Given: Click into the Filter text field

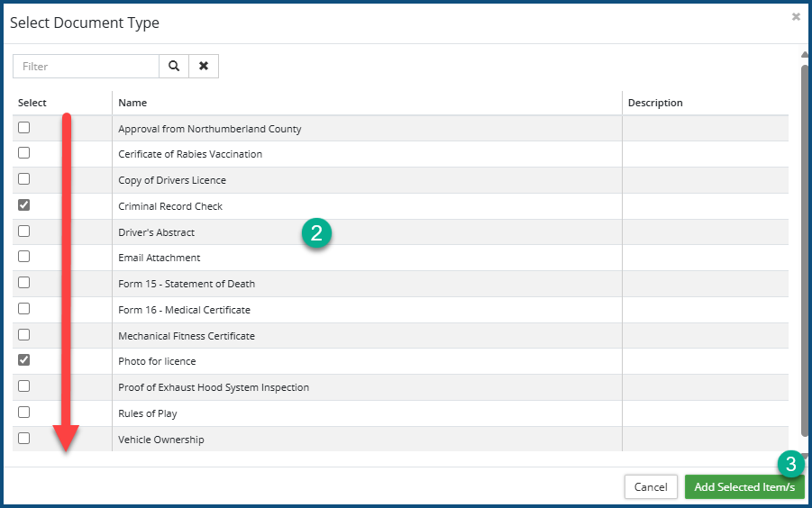Looking at the screenshot, I should [x=87, y=66].
